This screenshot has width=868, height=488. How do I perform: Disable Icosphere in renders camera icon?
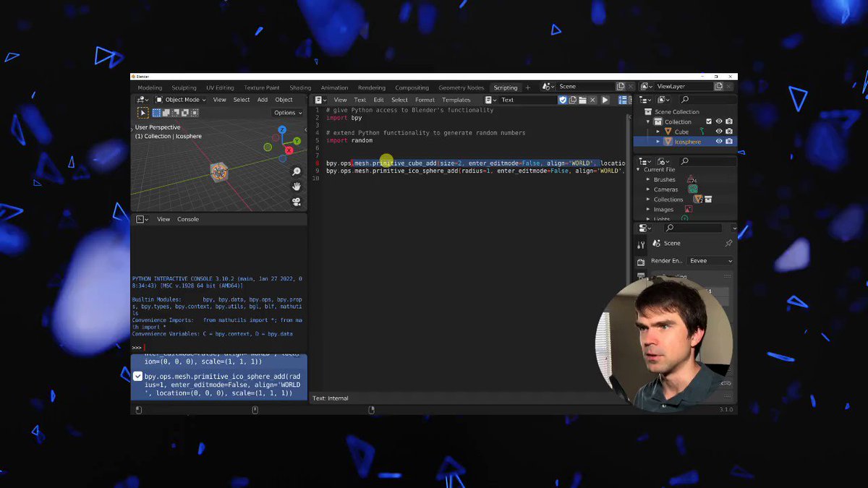click(x=729, y=142)
